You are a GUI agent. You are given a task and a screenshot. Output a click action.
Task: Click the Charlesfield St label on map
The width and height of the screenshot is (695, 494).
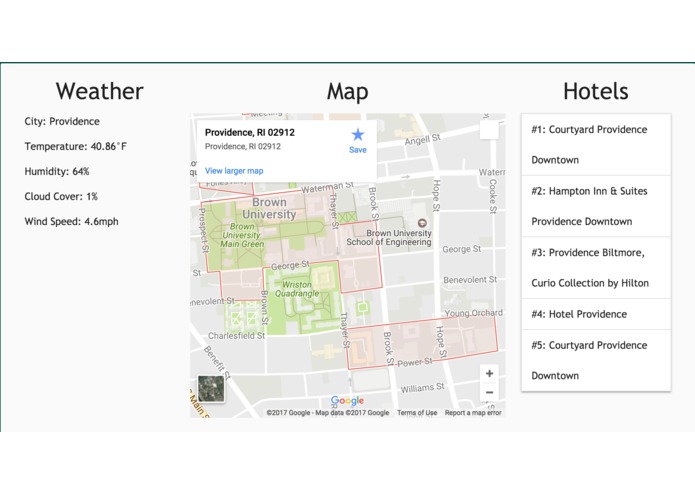pyautogui.click(x=237, y=336)
